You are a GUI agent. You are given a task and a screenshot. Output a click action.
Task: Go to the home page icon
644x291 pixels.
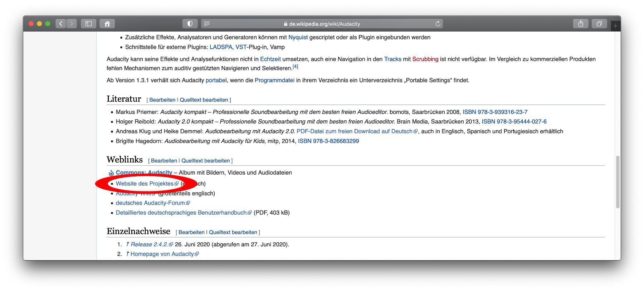[107, 24]
